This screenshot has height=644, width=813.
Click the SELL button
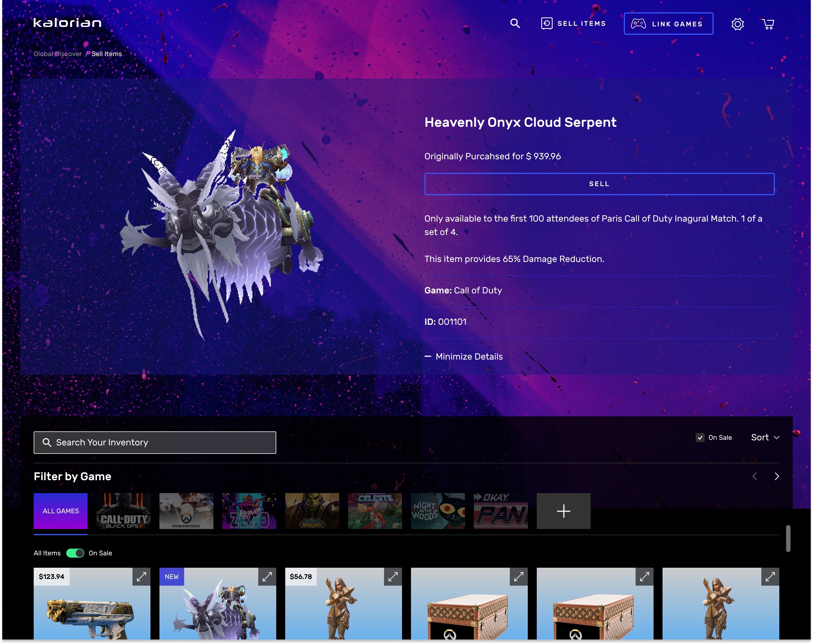599,184
